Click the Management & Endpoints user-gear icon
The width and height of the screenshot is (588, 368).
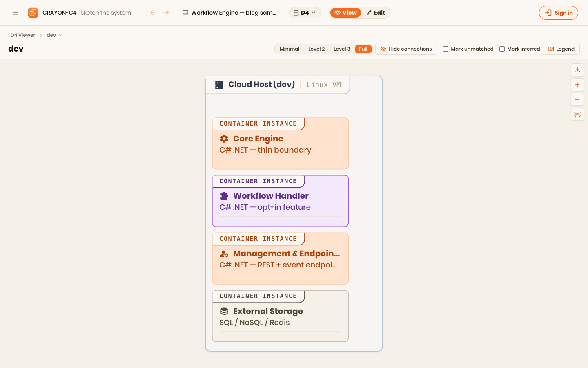tap(224, 254)
